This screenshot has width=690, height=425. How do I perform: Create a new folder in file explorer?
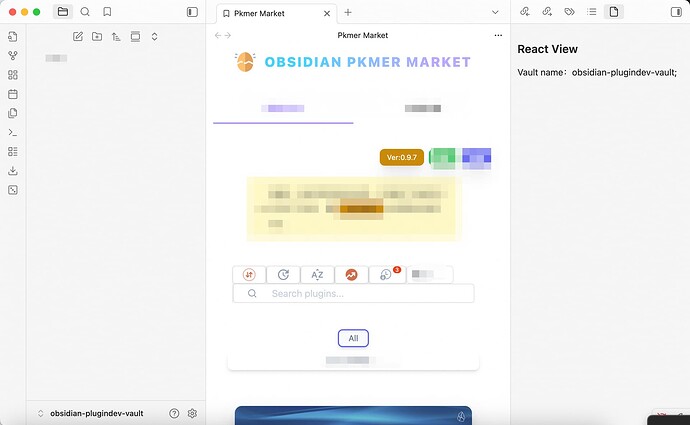pos(97,37)
